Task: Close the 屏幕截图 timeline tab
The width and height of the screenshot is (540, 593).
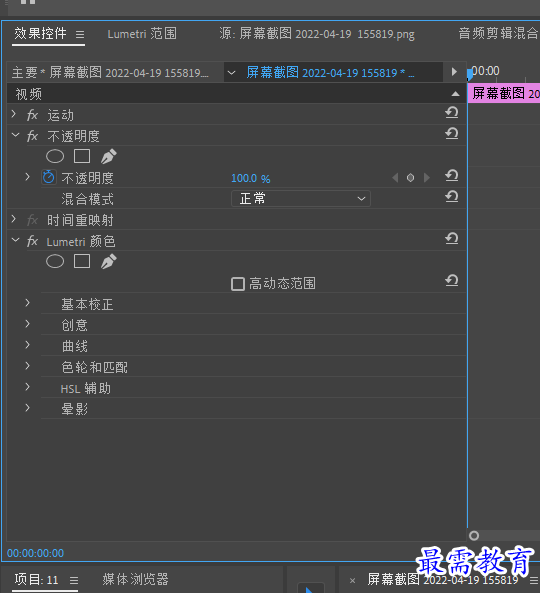Action: (352, 580)
